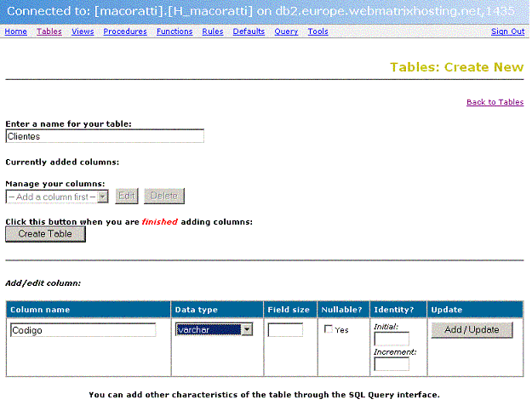This screenshot has height=405, width=532.
Task: Click the 'Connected to:' banner text
Action: tap(260, 11)
